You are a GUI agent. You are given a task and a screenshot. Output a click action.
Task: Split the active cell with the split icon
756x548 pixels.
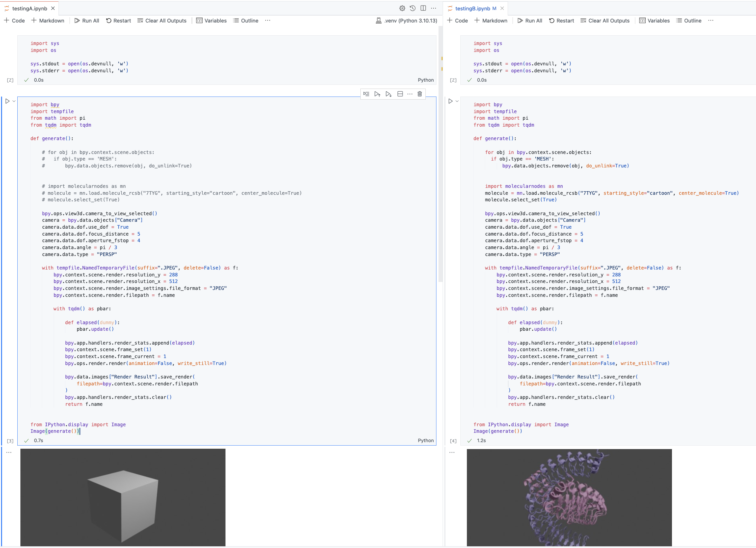point(400,94)
